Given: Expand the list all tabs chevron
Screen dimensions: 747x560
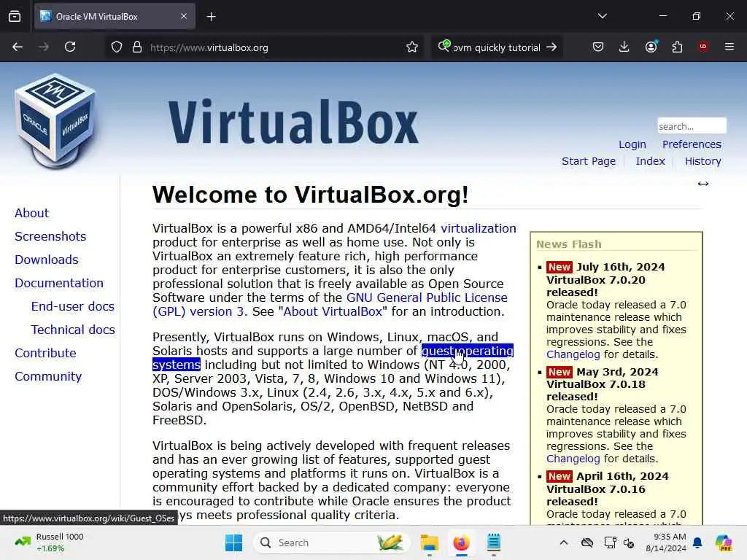Looking at the screenshot, I should [602, 16].
